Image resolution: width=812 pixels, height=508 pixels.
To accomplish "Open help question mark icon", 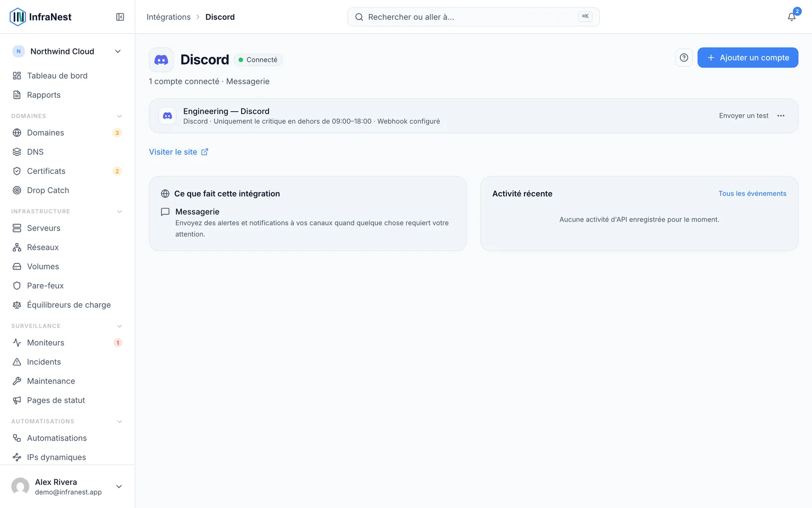I will click(684, 58).
